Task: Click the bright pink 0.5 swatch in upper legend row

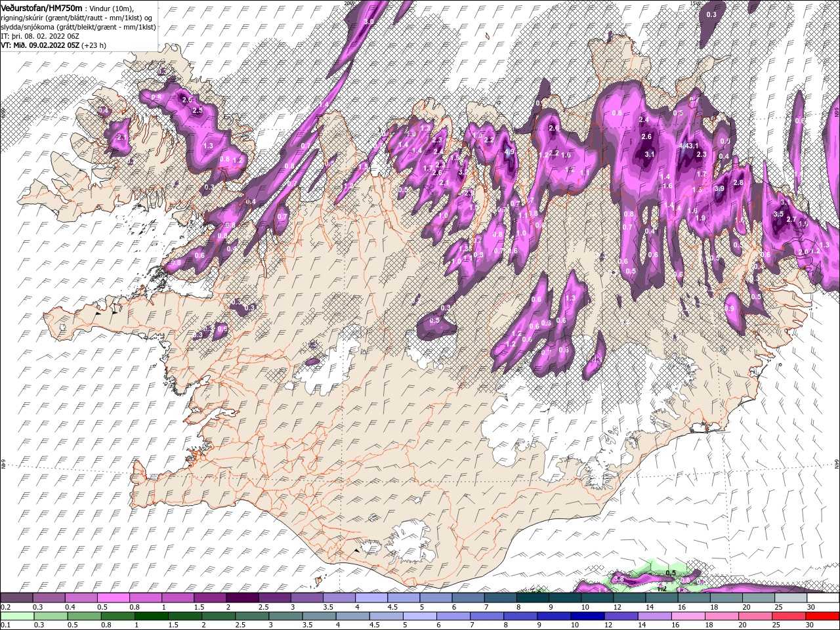Action: pyautogui.click(x=113, y=598)
